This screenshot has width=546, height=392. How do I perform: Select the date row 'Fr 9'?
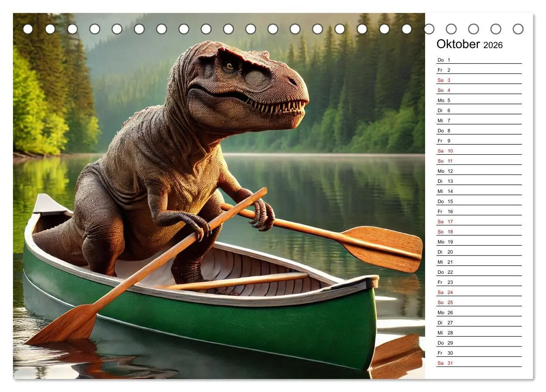(479, 141)
